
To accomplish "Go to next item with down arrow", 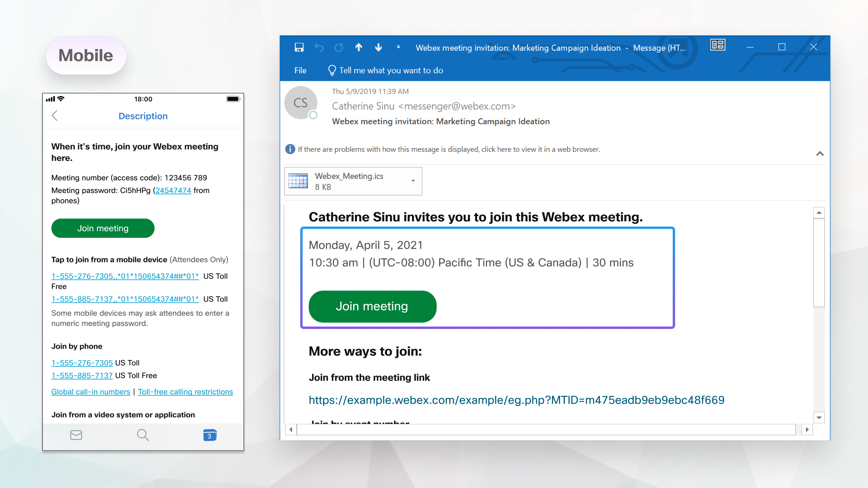I will (x=379, y=47).
